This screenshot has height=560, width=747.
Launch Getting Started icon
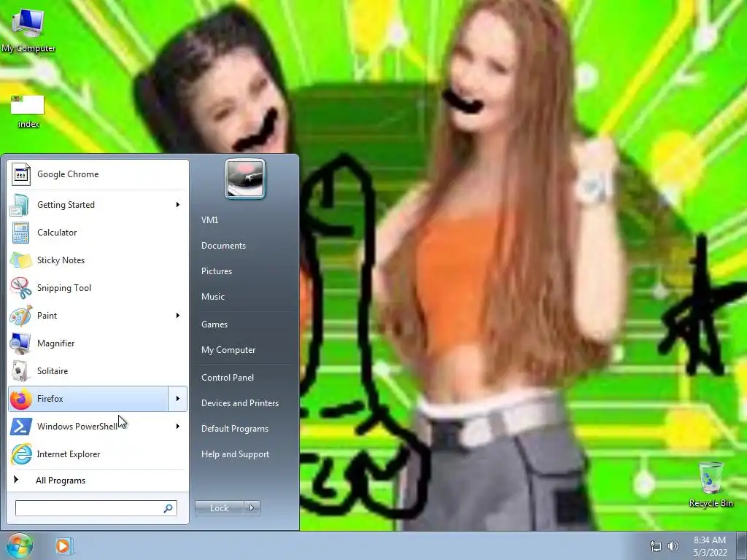pos(19,205)
